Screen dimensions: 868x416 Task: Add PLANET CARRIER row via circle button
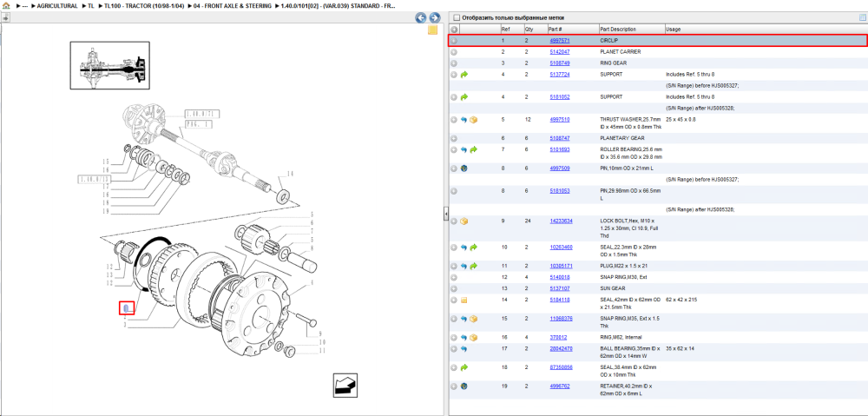tap(454, 52)
